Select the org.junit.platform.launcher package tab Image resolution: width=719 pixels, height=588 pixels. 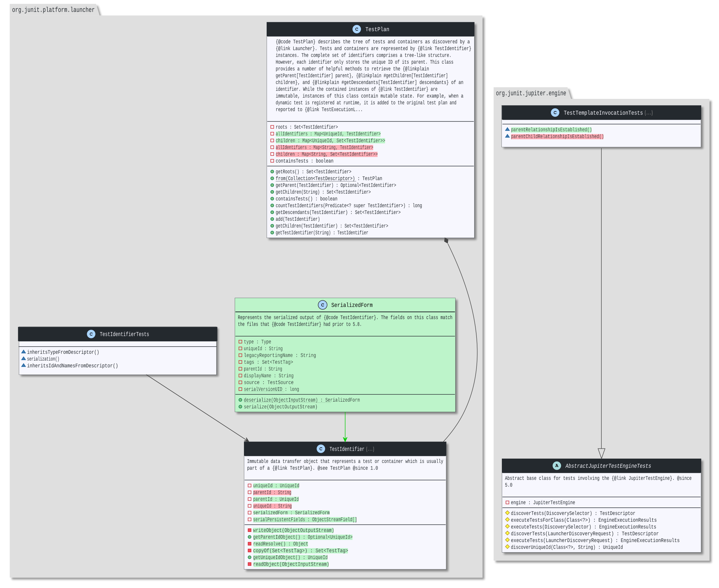tap(53, 10)
